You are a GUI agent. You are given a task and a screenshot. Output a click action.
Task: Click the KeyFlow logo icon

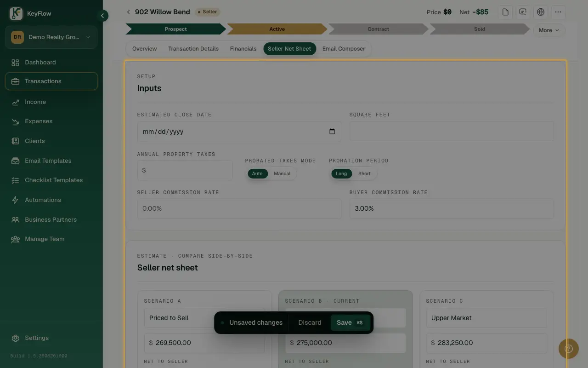16,14
